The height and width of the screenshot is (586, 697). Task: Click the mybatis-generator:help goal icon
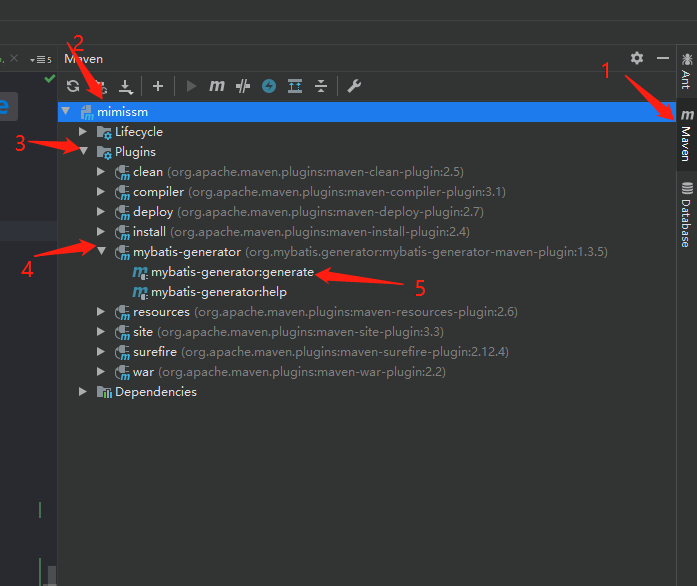pyautogui.click(x=140, y=292)
